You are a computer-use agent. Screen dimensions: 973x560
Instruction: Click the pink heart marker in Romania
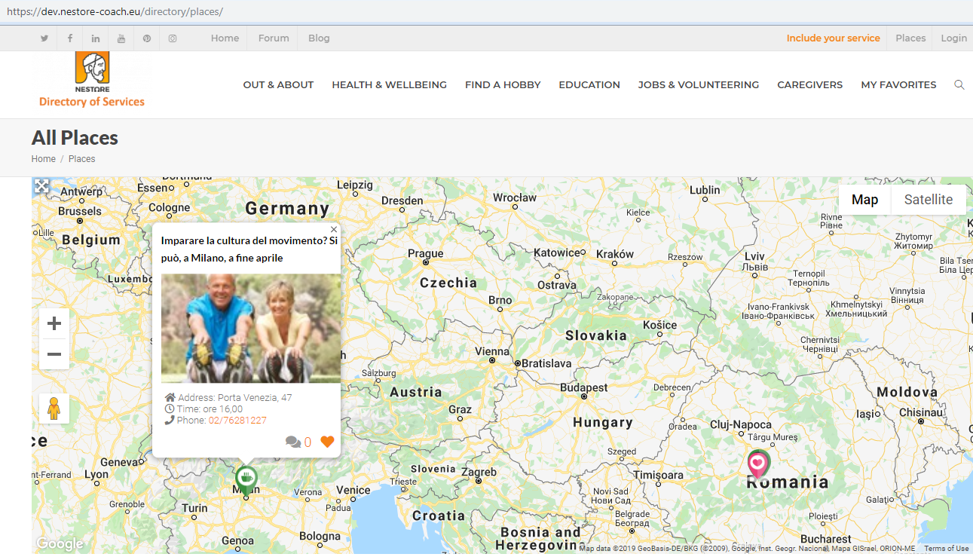pyautogui.click(x=758, y=464)
